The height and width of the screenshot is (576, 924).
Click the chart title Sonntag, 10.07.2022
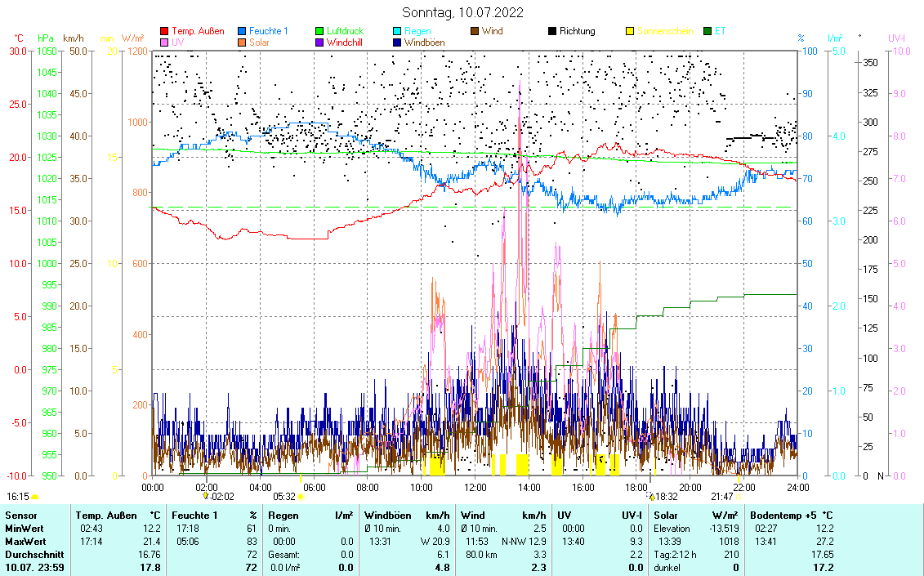tap(463, 12)
